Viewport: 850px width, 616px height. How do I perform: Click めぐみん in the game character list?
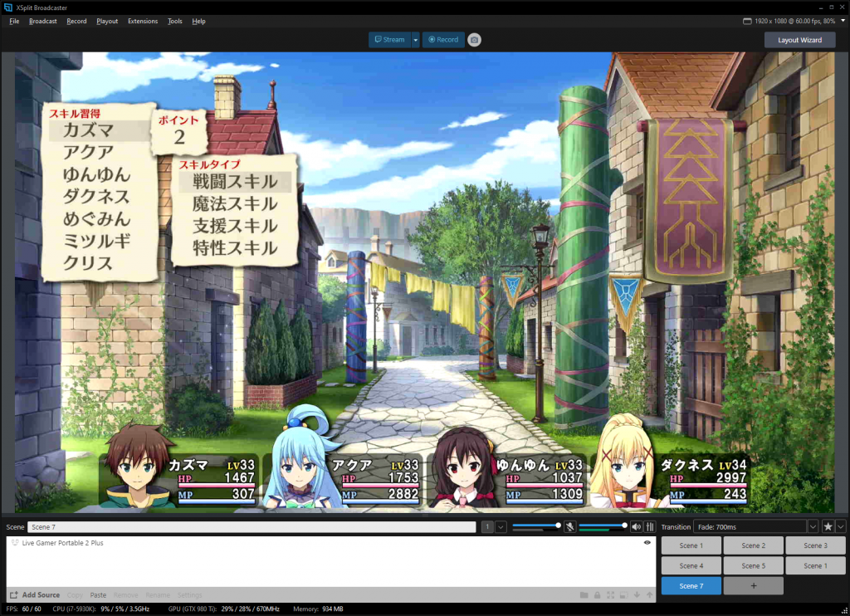coord(96,218)
